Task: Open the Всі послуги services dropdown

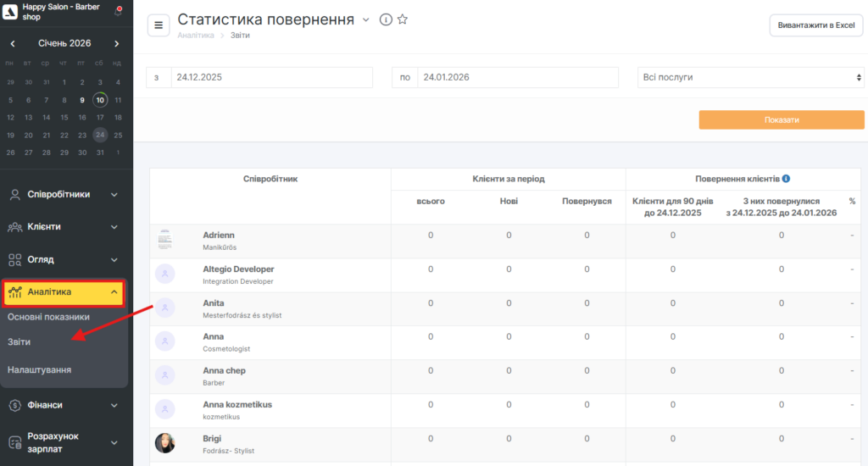Action: pyautogui.click(x=750, y=77)
